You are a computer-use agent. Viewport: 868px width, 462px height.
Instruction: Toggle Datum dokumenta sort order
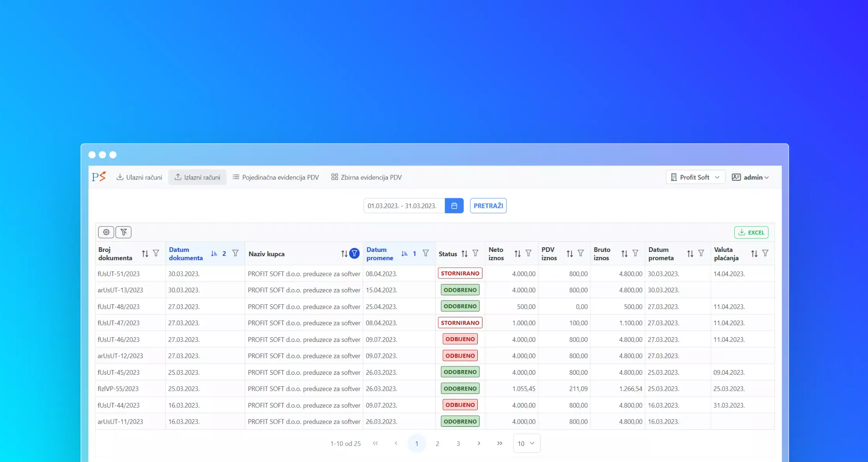click(214, 253)
